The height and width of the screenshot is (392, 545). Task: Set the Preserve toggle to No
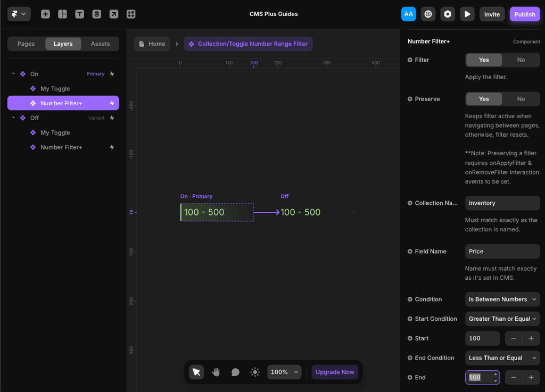(x=521, y=99)
